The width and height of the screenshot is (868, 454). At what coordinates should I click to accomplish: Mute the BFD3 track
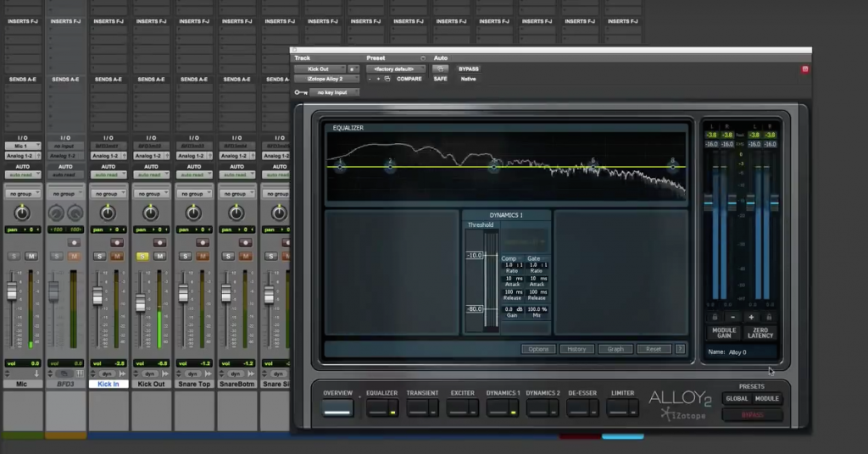(74, 256)
